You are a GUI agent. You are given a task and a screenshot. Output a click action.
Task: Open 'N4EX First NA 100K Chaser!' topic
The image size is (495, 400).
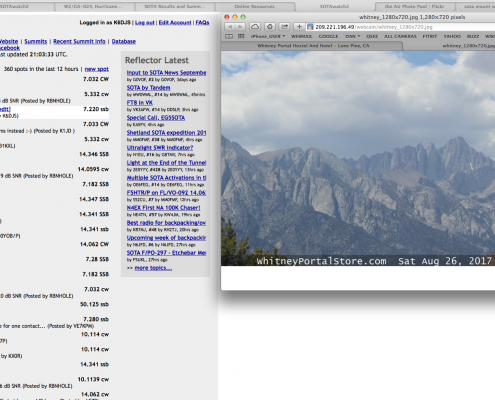[x=163, y=208]
